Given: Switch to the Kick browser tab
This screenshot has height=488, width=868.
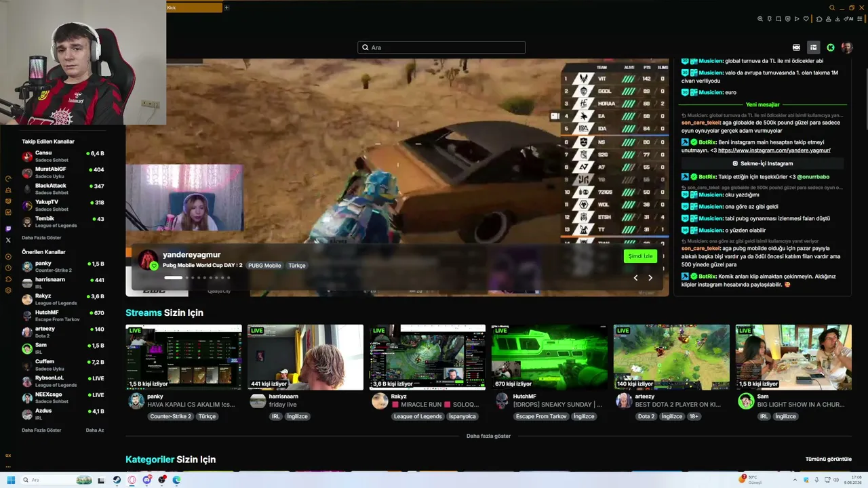Looking at the screenshot, I should [194, 7].
